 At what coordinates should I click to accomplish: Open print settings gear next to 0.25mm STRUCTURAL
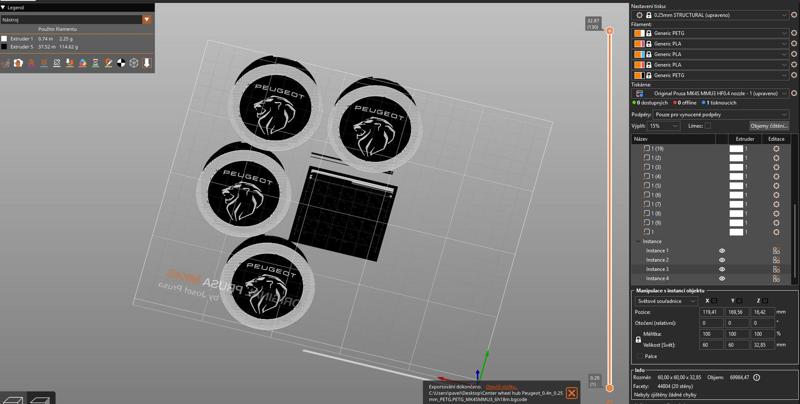tap(794, 15)
